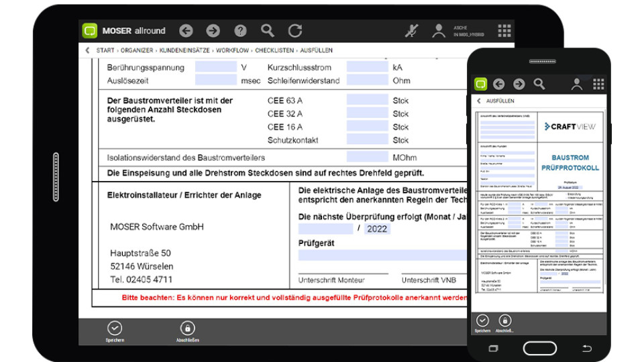The image size is (644, 362).
Task: Open the apps grid menu on the tablet
Action: 504,31
